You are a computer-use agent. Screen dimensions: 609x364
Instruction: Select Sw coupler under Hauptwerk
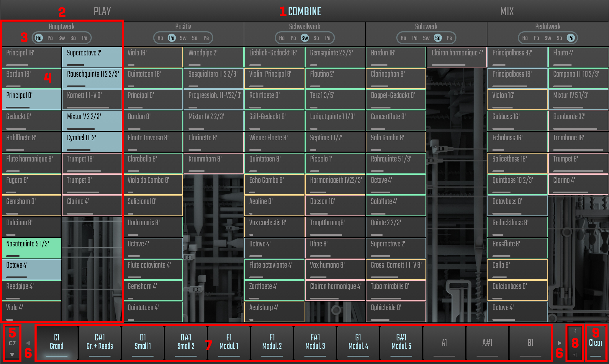pyautogui.click(x=61, y=38)
